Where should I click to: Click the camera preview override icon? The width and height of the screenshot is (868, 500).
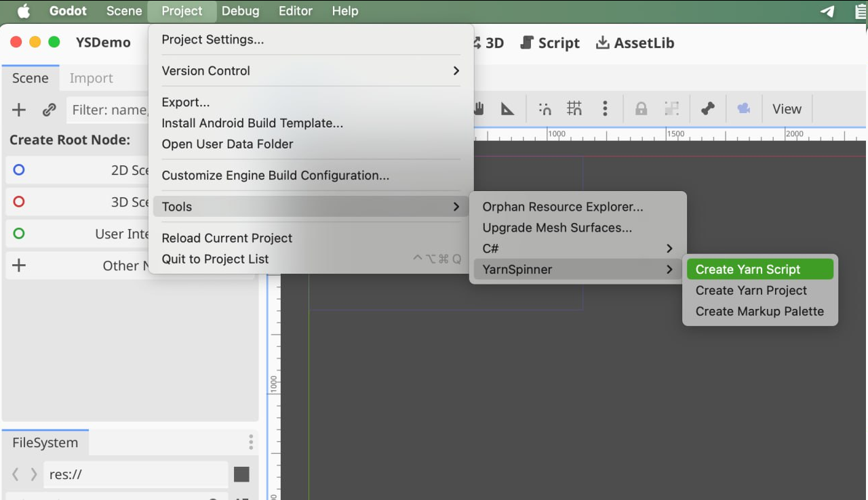(744, 109)
